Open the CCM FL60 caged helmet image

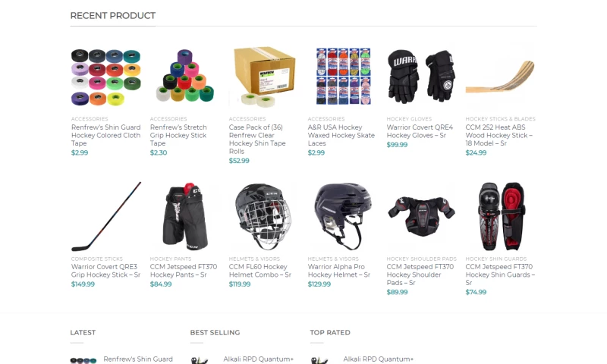(263, 216)
